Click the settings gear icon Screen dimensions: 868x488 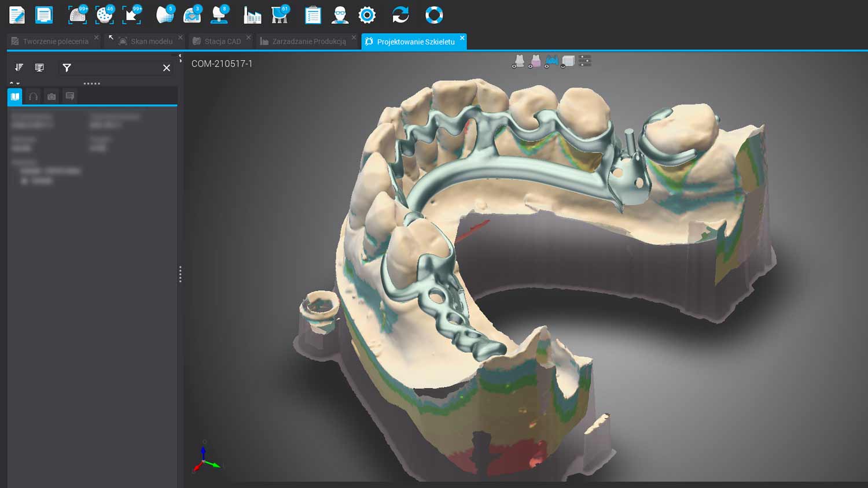(367, 15)
